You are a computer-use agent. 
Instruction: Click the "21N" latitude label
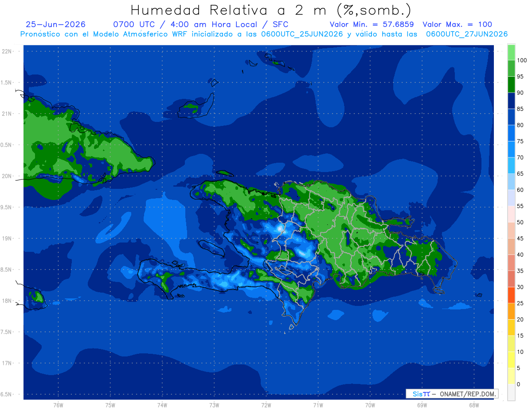pos(7,114)
